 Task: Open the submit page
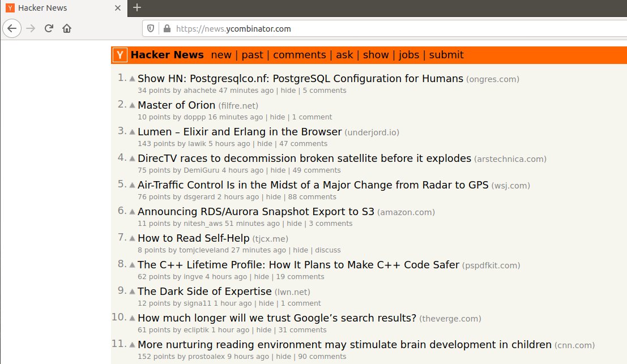(446, 55)
